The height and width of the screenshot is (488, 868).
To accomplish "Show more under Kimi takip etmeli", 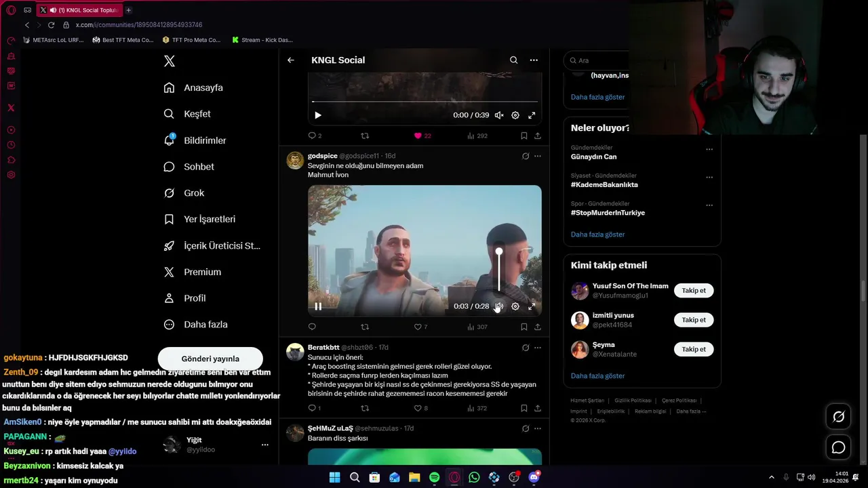I will click(x=597, y=376).
